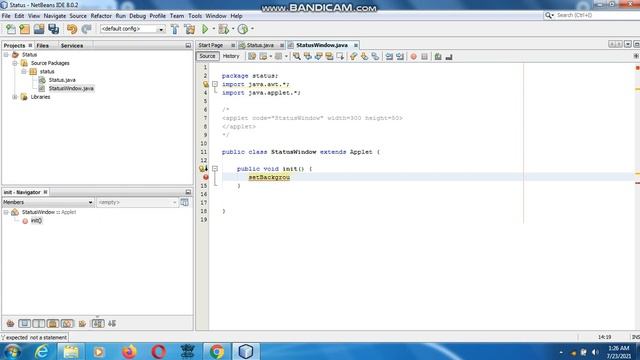Toggle Show Inherited Members filter in Navigator
The height and width of the screenshot is (360, 640).
tap(10, 324)
